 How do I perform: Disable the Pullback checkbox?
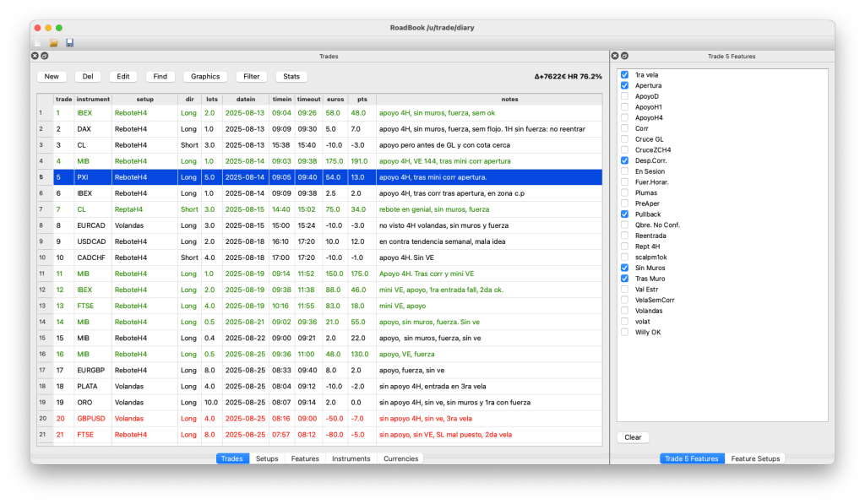pyautogui.click(x=625, y=214)
